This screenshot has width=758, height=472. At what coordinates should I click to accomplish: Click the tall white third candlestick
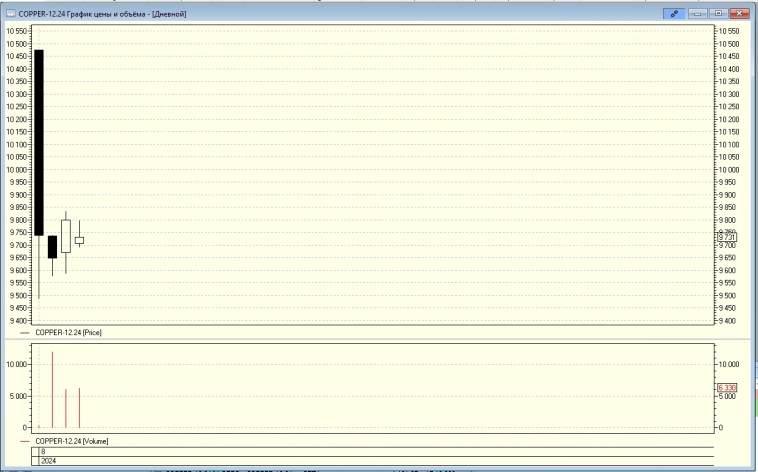click(x=66, y=236)
